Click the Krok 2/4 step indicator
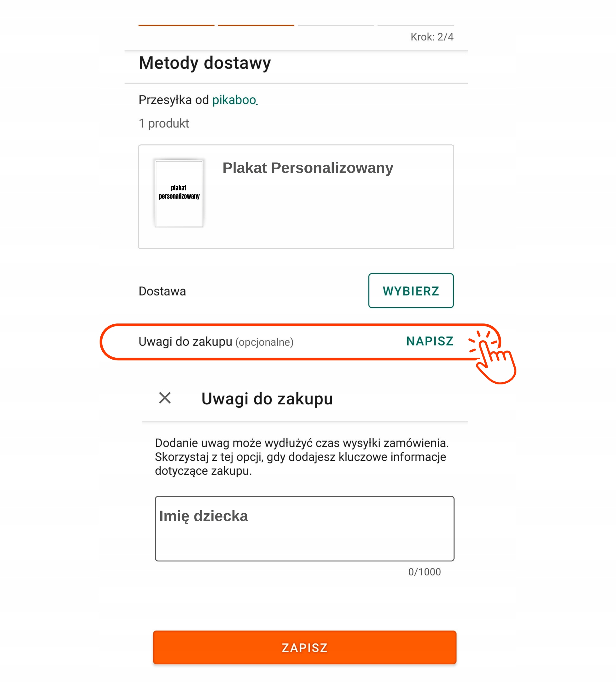Image resolution: width=616 pixels, height=700 pixels. (432, 37)
